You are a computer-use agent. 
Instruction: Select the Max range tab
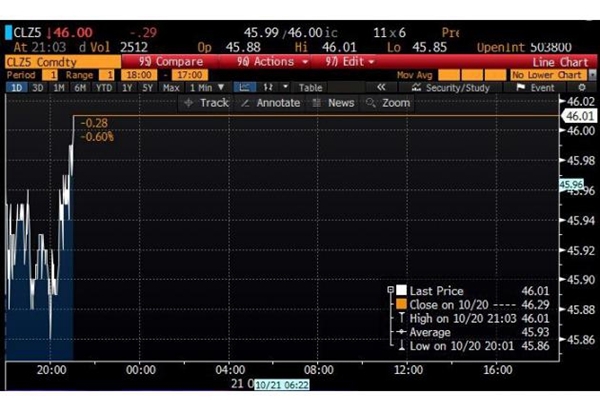(x=171, y=88)
